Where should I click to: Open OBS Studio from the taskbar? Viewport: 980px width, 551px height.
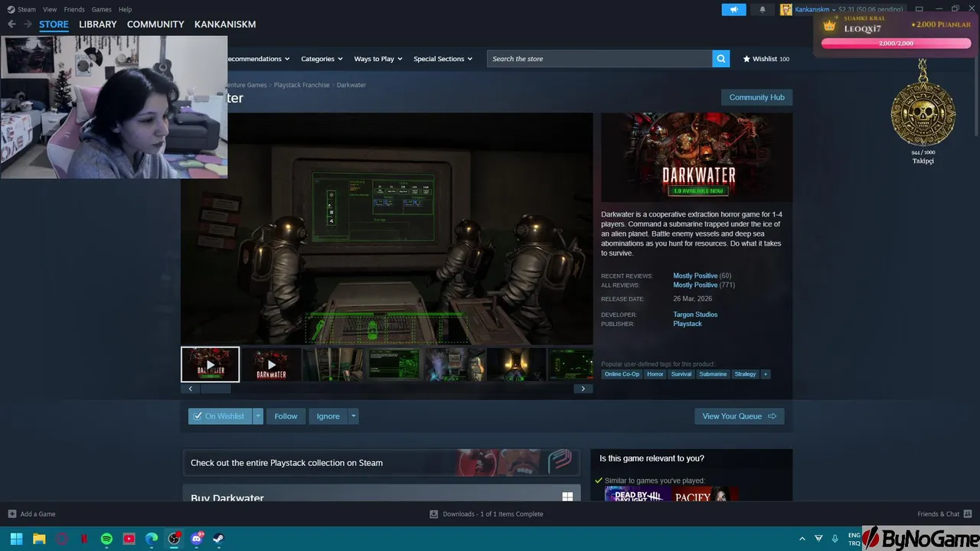[x=174, y=539]
